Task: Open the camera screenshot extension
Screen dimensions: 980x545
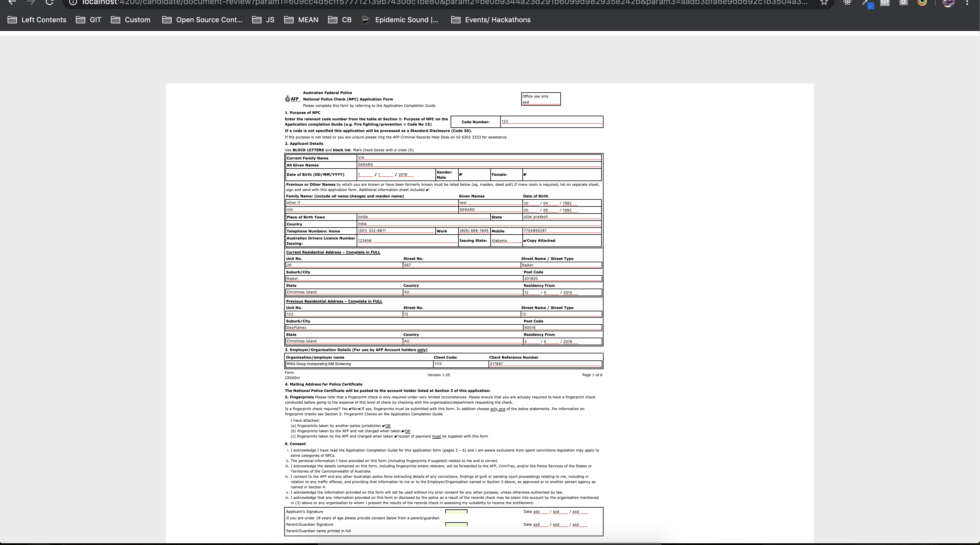Action: (904, 2)
